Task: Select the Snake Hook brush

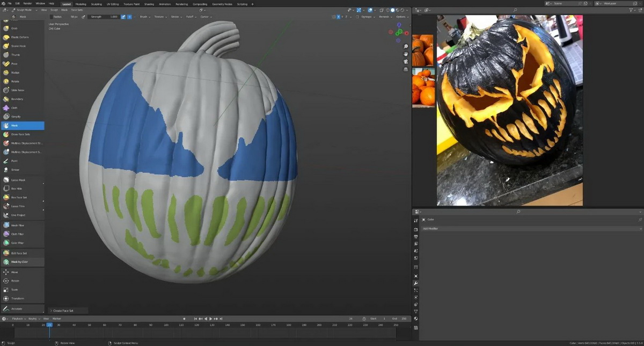Action: coord(22,46)
